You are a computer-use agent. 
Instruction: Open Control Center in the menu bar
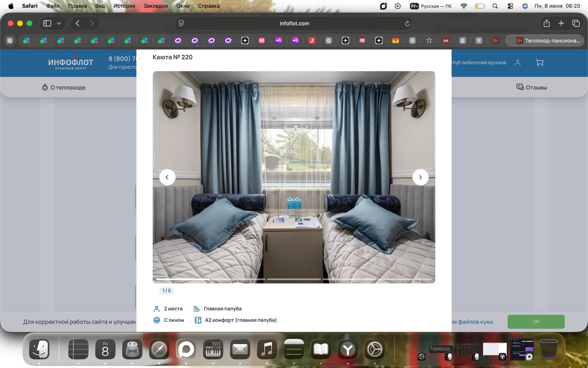510,6
